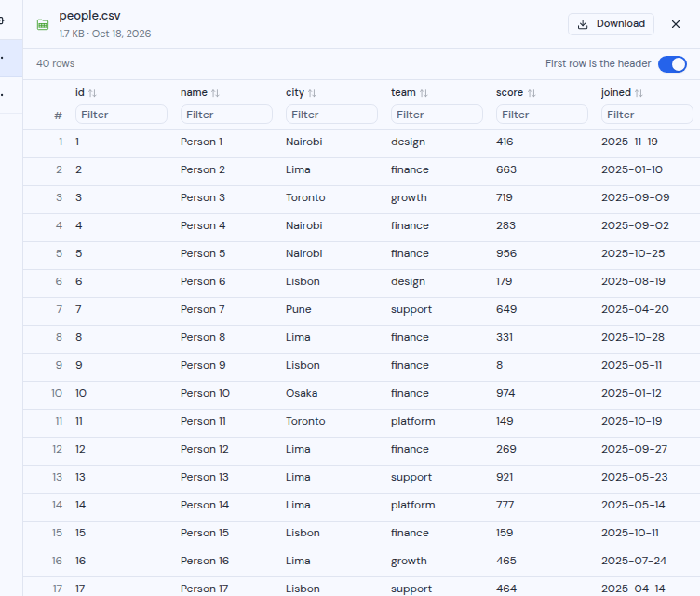Click joined date 2025-09-09
The width and height of the screenshot is (700, 596).
coord(635,197)
